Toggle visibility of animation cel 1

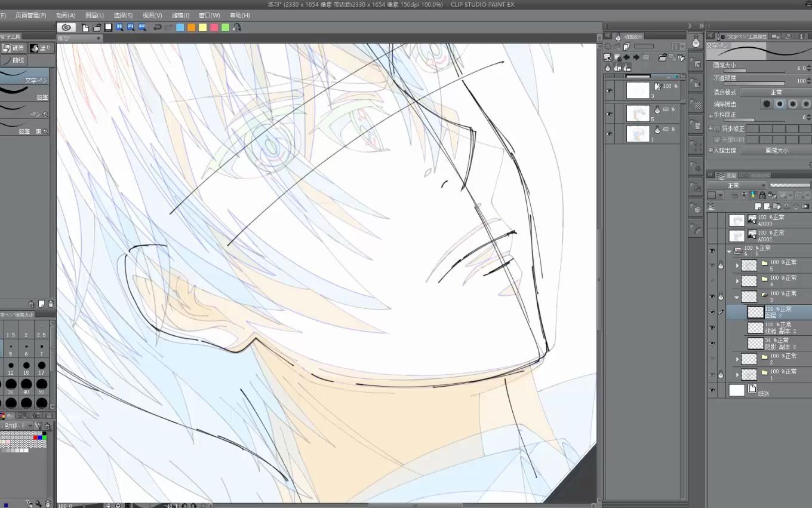[x=610, y=133]
